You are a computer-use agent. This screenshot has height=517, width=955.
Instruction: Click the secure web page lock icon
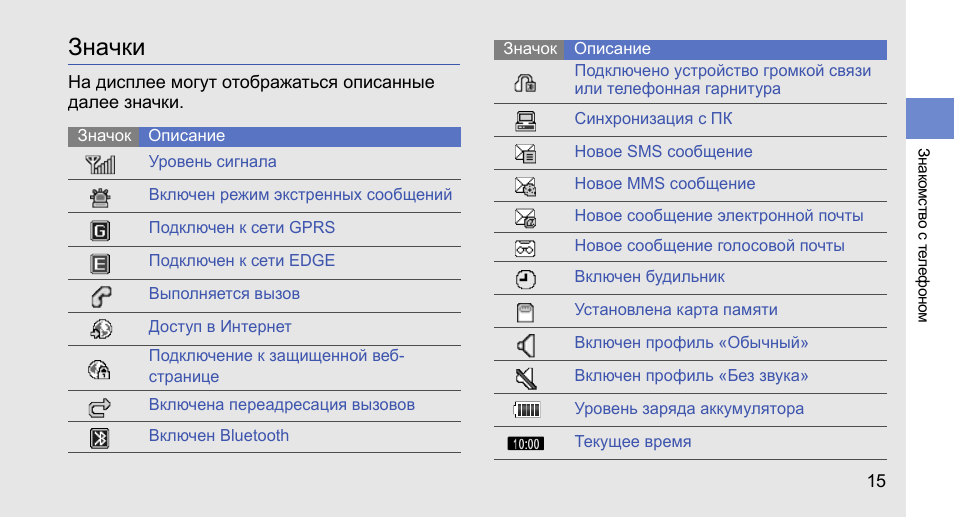tap(99, 369)
